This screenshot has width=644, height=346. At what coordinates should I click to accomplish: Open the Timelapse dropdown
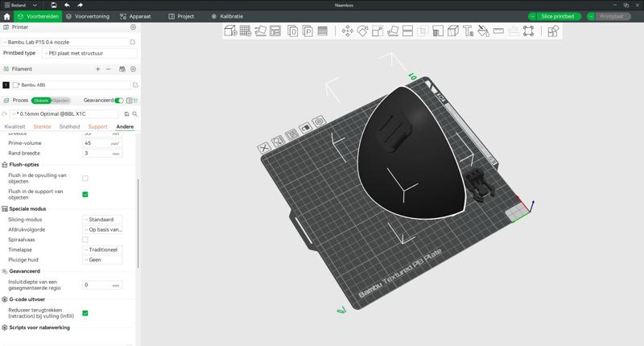tap(102, 249)
